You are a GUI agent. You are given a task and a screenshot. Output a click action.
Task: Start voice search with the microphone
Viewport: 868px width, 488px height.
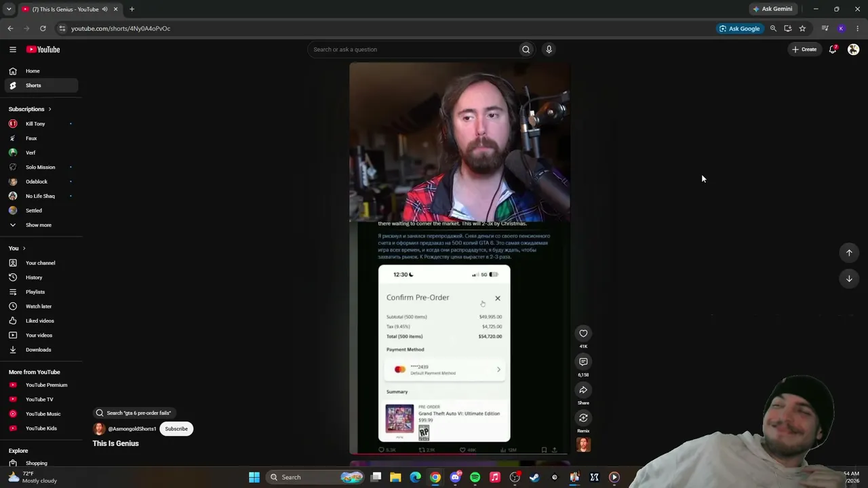(x=549, y=49)
